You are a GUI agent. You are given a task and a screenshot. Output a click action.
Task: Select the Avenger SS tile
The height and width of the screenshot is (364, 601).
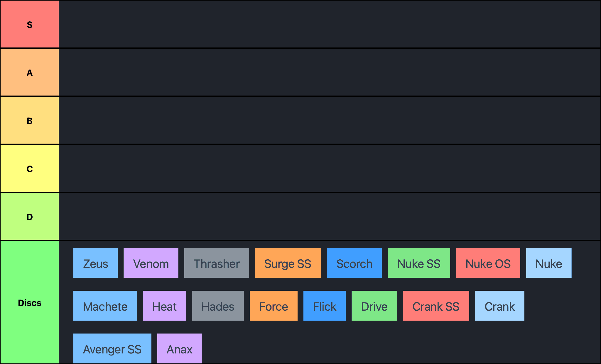click(112, 348)
